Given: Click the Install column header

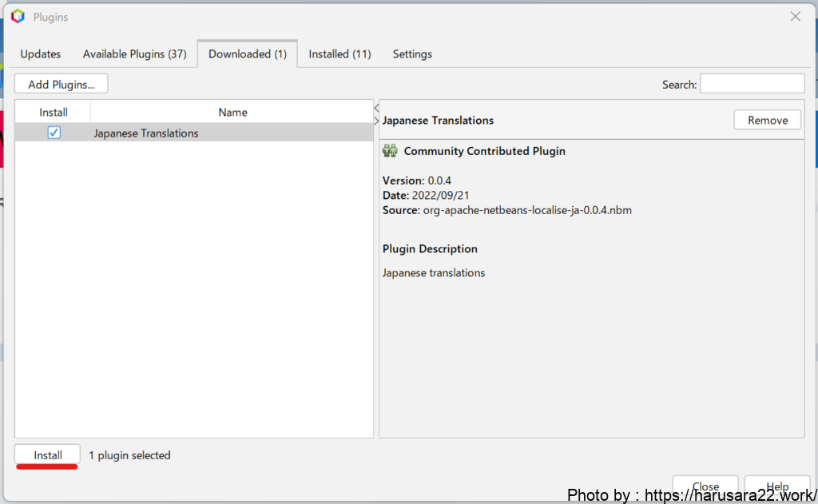Looking at the screenshot, I should click(54, 112).
